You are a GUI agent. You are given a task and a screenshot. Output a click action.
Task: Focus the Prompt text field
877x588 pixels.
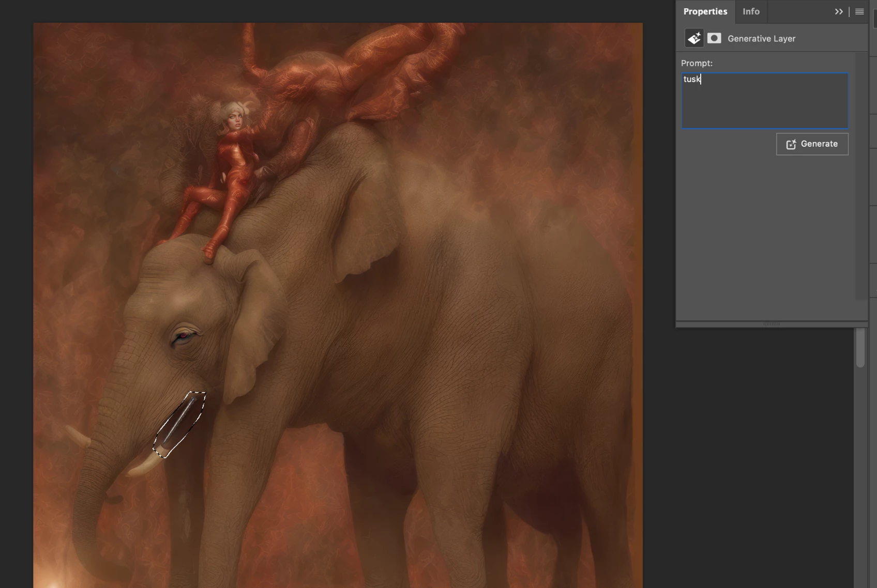pos(765,101)
